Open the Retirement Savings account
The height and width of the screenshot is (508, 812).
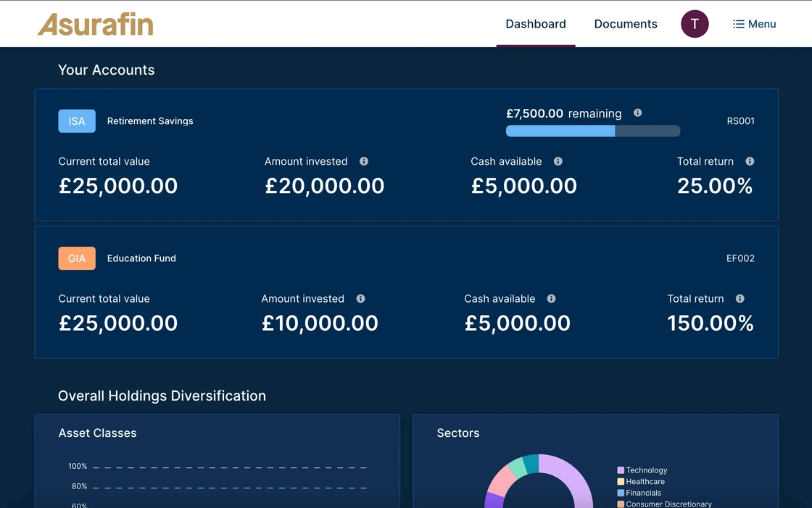tap(407, 155)
